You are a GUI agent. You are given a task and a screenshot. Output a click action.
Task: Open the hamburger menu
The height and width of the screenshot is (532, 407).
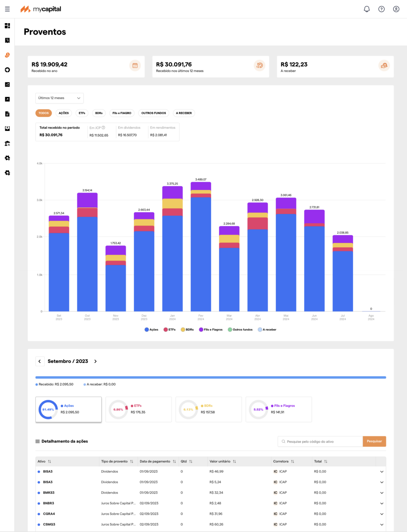[x=7, y=9]
